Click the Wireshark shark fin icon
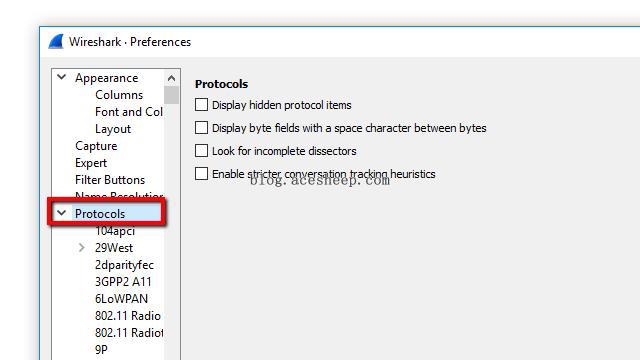 pyautogui.click(x=56, y=42)
